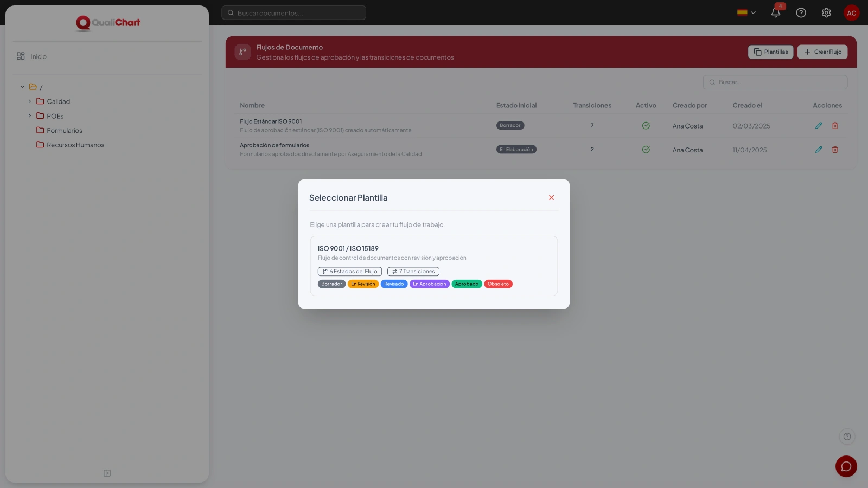Open the AC user avatar menu
This screenshot has width=868, height=488.
pos(852,12)
